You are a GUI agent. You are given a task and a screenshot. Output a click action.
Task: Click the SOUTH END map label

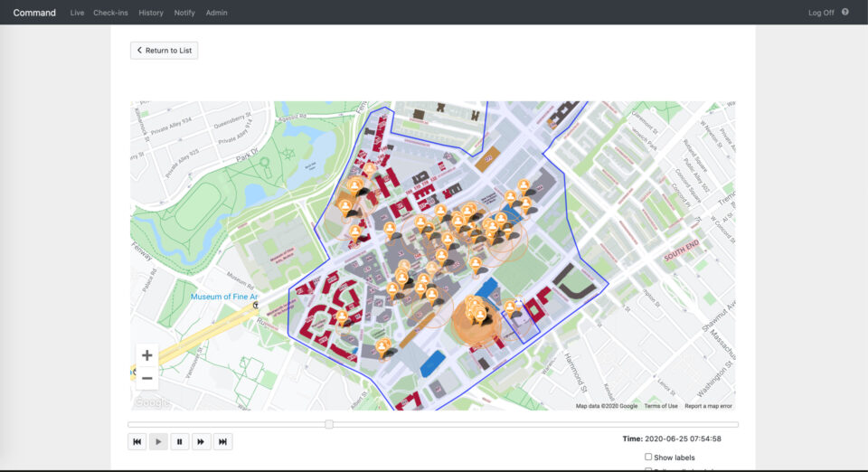[682, 250]
